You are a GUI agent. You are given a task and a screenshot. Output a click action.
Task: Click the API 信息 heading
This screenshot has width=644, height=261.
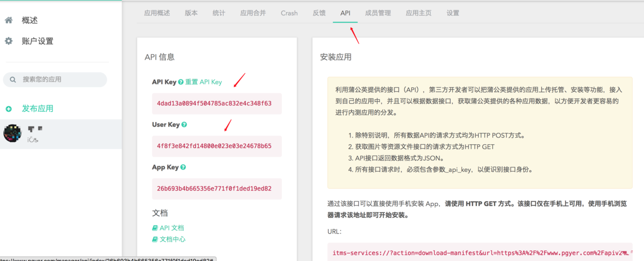click(159, 57)
